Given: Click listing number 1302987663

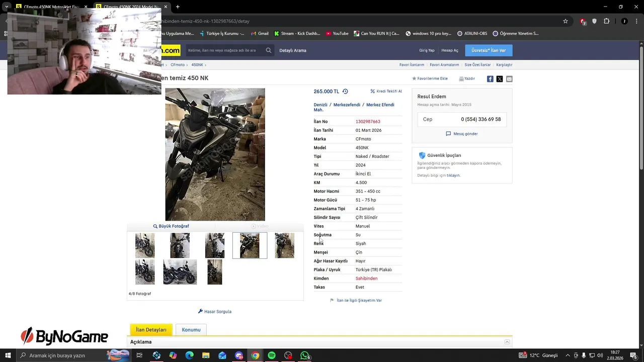Looking at the screenshot, I should click(368, 122).
